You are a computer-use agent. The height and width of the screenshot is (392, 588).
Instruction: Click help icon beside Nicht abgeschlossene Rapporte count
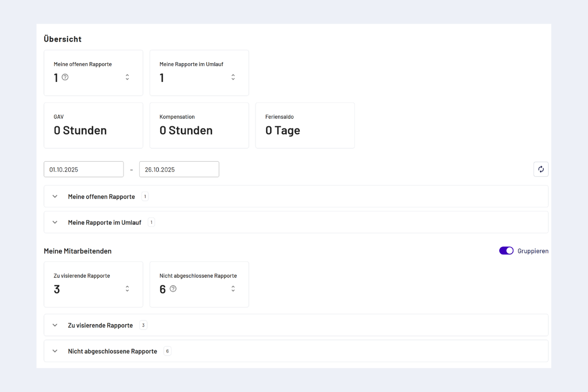pyautogui.click(x=173, y=289)
